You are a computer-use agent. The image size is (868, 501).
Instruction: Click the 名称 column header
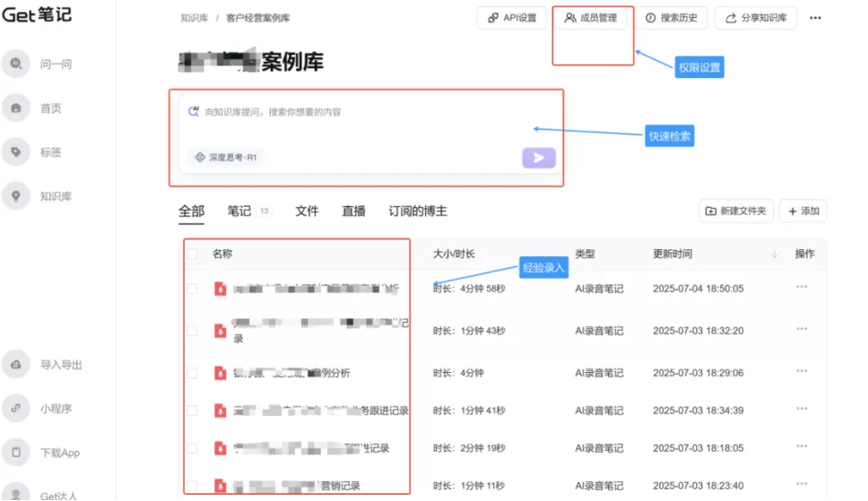tap(222, 254)
